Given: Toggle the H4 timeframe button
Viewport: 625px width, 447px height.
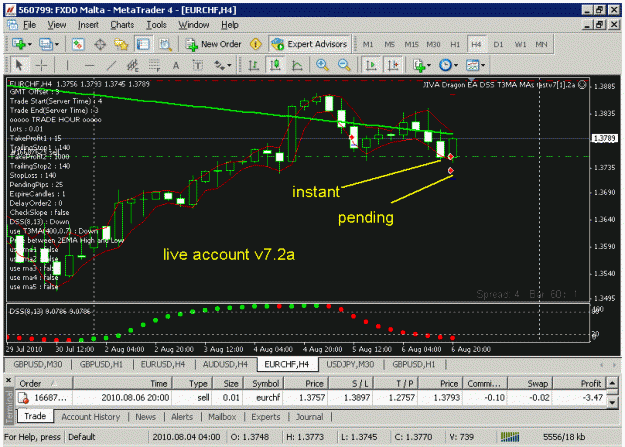Looking at the screenshot, I should click(x=476, y=44).
